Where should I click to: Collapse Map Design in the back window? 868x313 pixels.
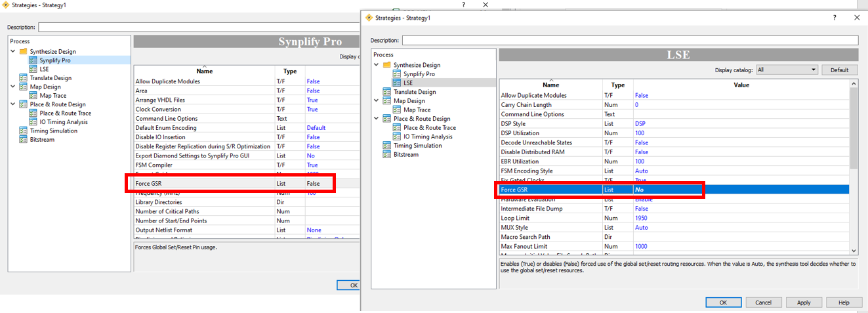[x=13, y=87]
